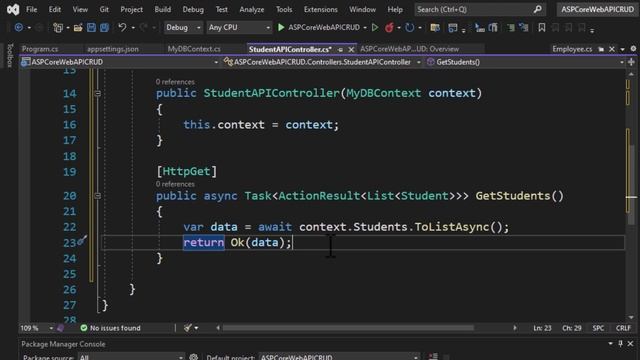Open the Debug menu
Image resolution: width=640 pixels, height=360 pixels.
click(x=193, y=9)
